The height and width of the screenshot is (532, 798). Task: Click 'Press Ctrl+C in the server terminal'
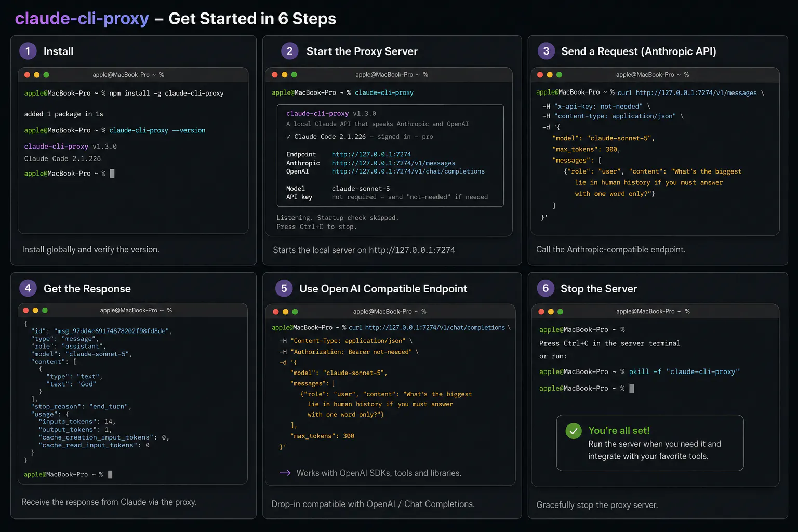pyautogui.click(x=609, y=344)
